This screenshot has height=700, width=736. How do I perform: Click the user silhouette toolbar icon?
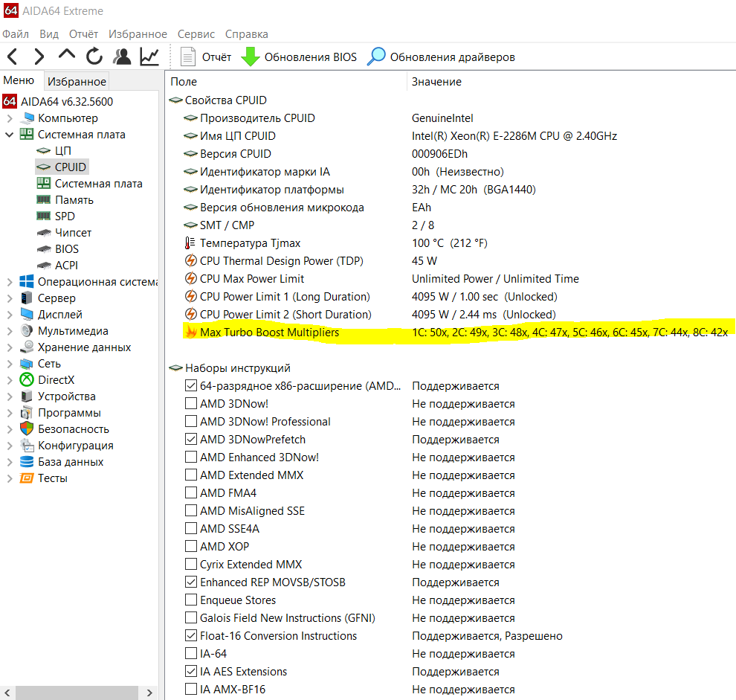[x=122, y=57]
